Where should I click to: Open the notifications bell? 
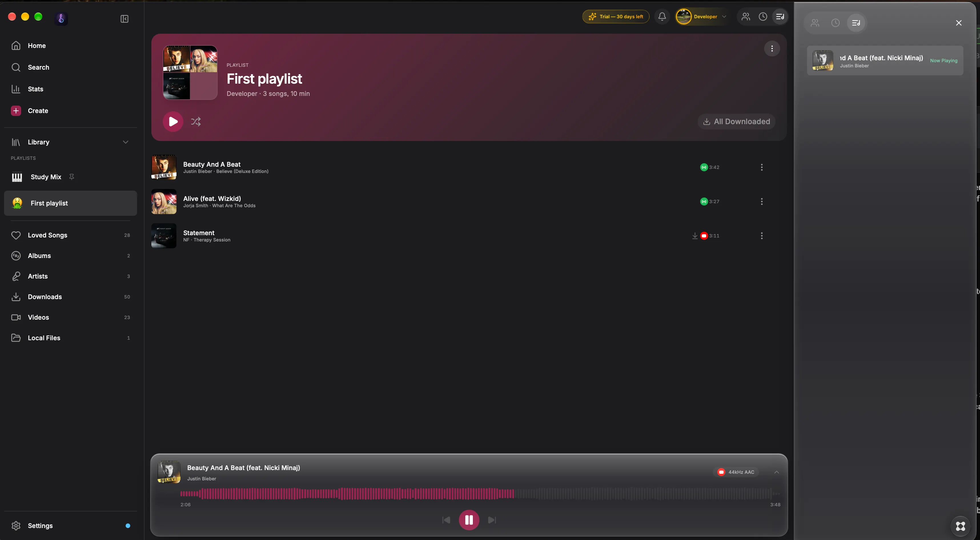coord(662,16)
